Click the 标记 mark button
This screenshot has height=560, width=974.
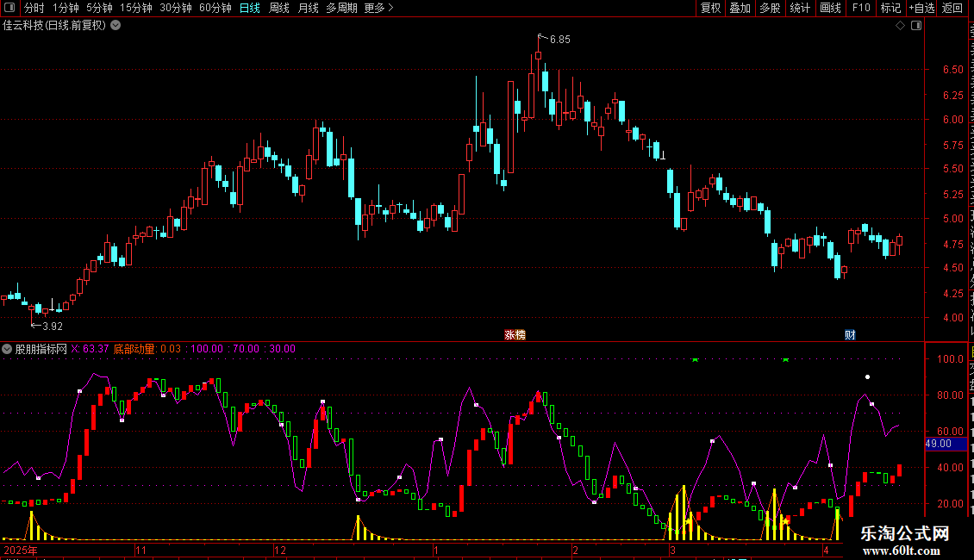890,8
